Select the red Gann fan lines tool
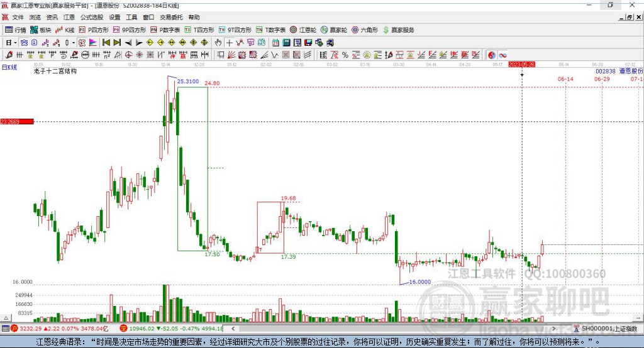The width and height of the screenshot is (644, 348). (x=231, y=55)
